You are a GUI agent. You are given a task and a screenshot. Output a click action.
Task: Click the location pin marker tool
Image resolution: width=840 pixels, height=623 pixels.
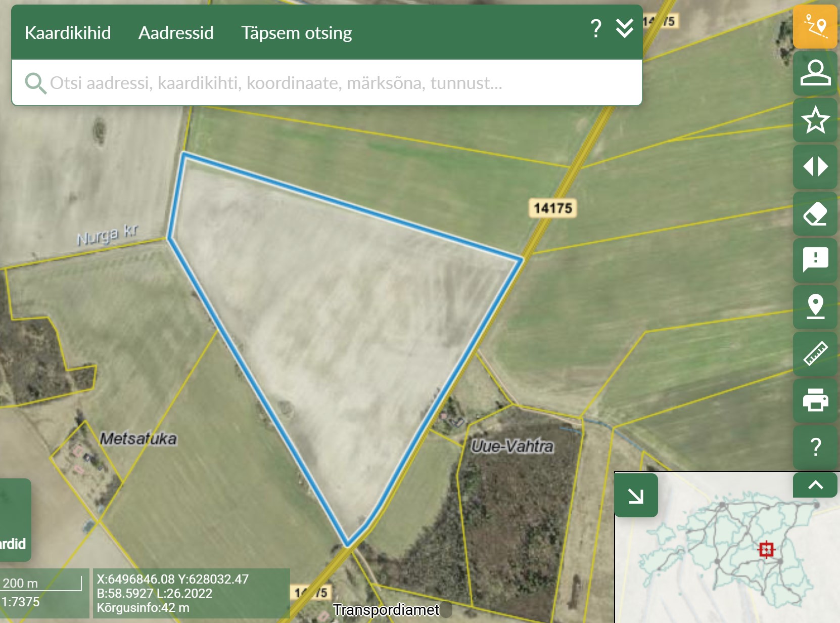coord(815,306)
